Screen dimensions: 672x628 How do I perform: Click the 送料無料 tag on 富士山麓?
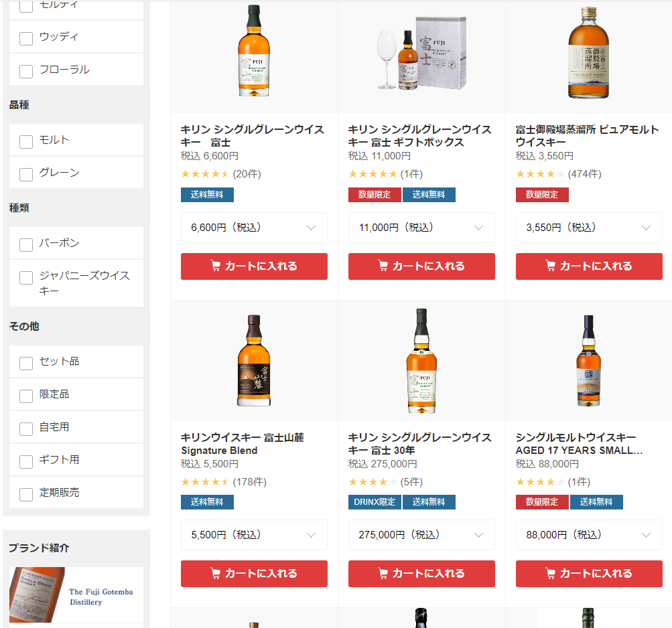point(207,502)
